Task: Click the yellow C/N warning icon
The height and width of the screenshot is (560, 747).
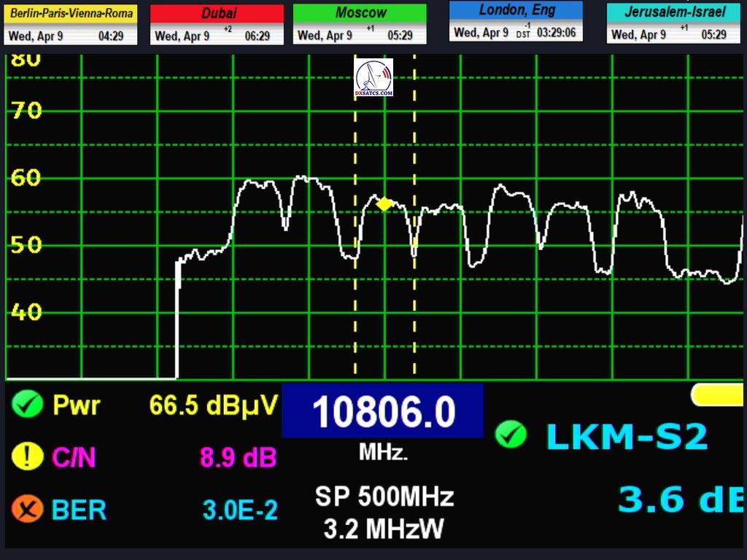Action: point(28,457)
